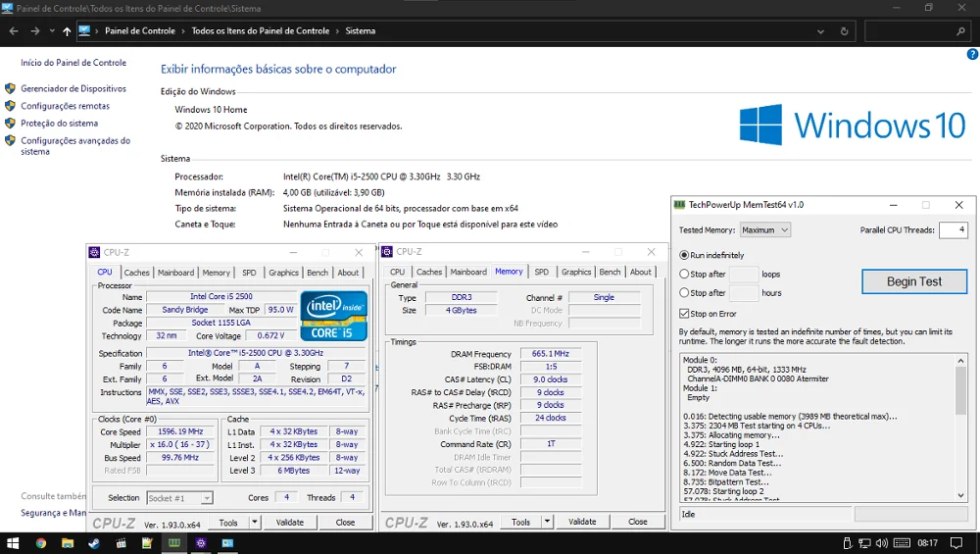
Task: Open the address bar history dropdown
Action: 820,31
